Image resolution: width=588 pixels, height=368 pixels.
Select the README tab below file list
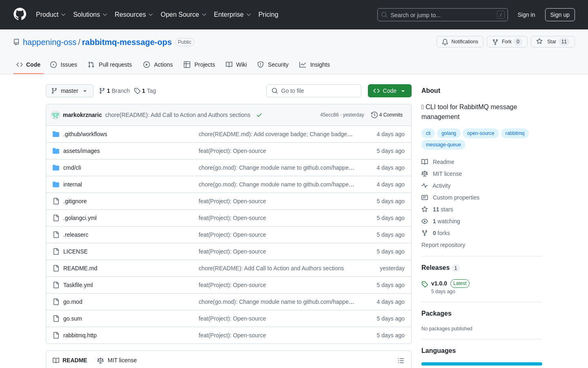tap(70, 360)
